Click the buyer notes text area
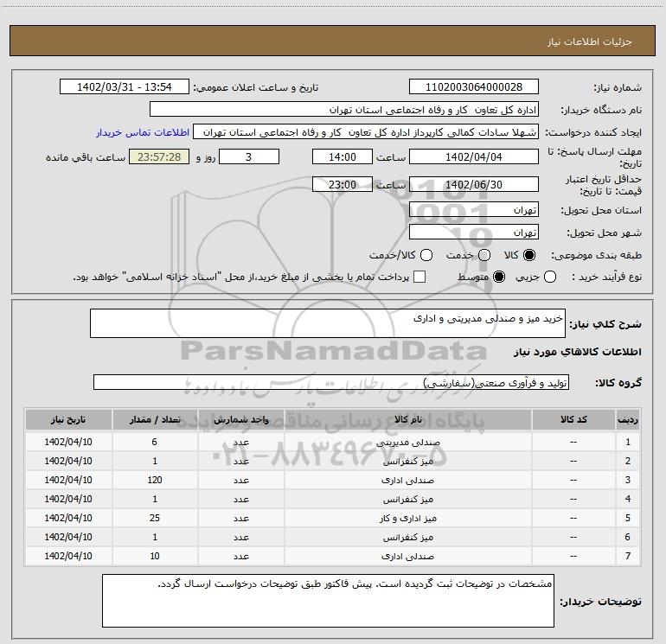 pos(328,601)
